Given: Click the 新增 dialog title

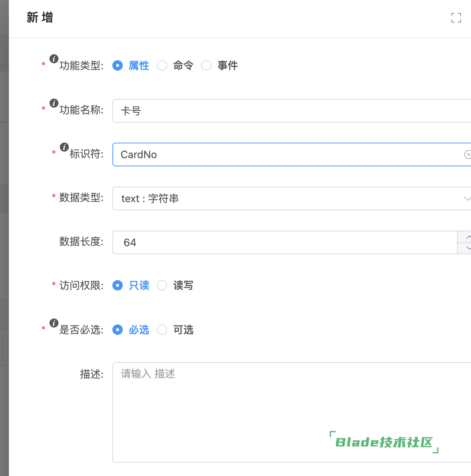Looking at the screenshot, I should pos(40,18).
